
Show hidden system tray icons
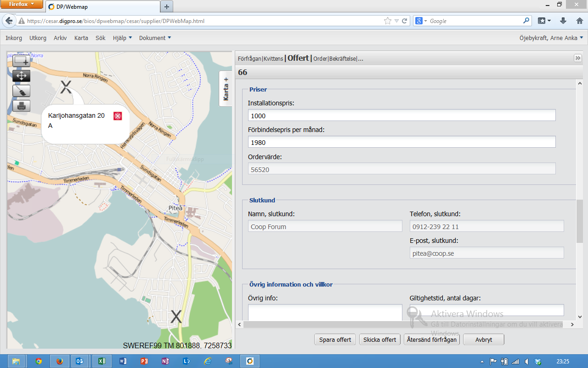[x=482, y=362]
